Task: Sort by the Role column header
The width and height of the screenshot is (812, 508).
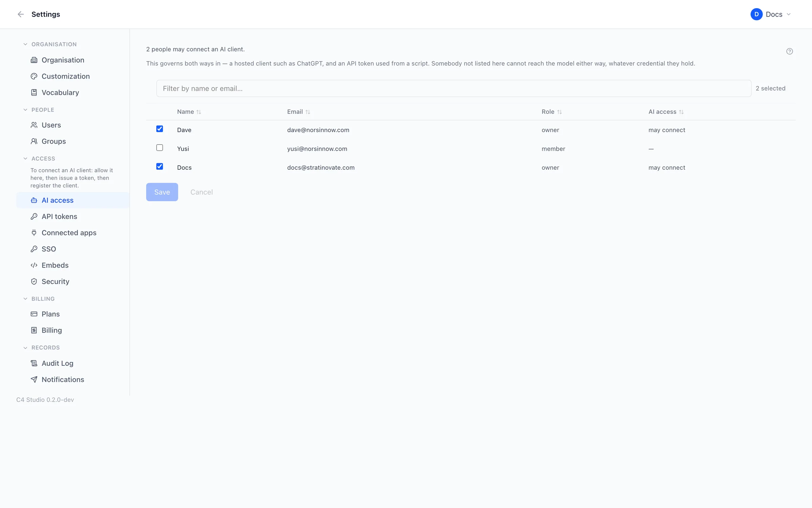Action: [552, 112]
